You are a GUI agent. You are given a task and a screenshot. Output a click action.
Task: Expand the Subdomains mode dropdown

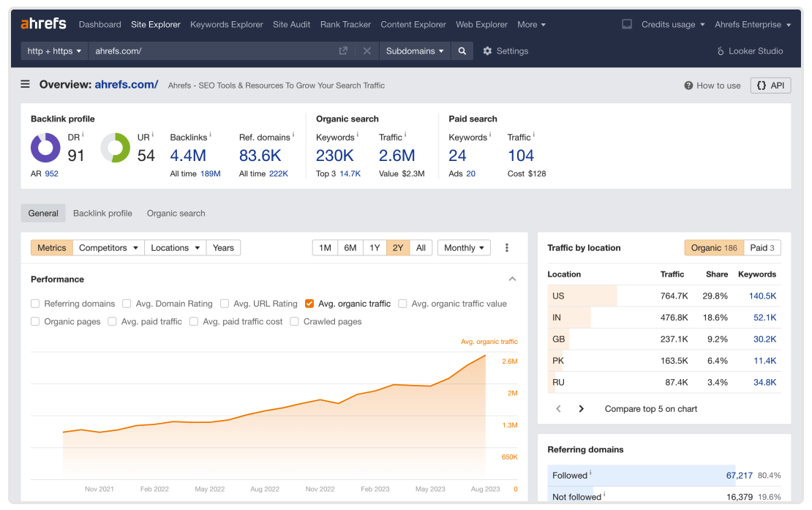pyautogui.click(x=415, y=51)
